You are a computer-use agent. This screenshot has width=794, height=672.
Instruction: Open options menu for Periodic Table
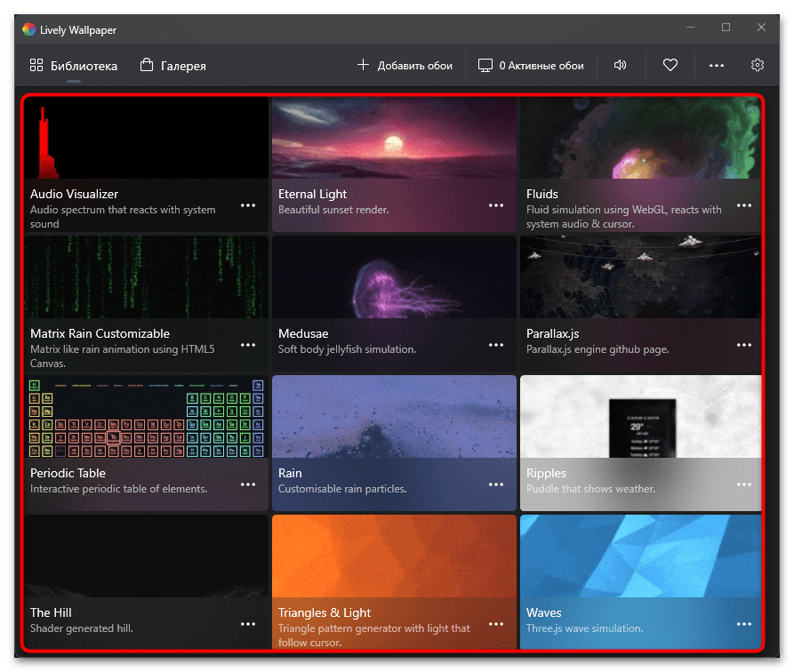point(247,484)
